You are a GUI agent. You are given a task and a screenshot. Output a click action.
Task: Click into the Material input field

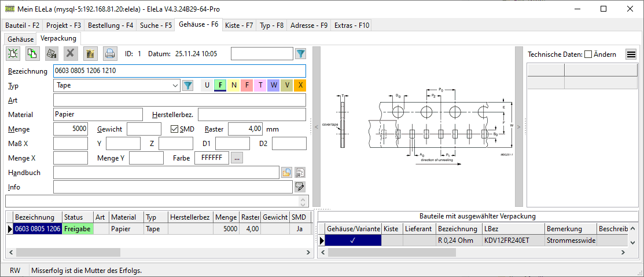click(x=98, y=114)
